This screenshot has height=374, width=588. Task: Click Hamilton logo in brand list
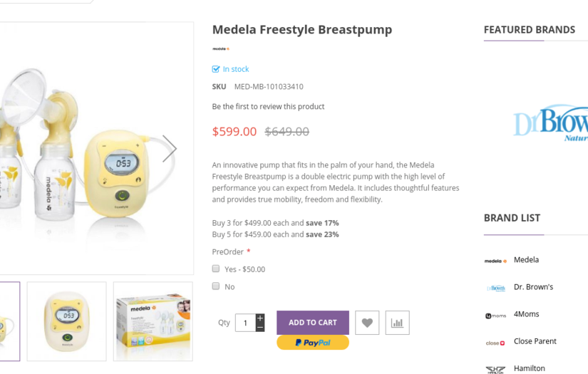pos(495,369)
